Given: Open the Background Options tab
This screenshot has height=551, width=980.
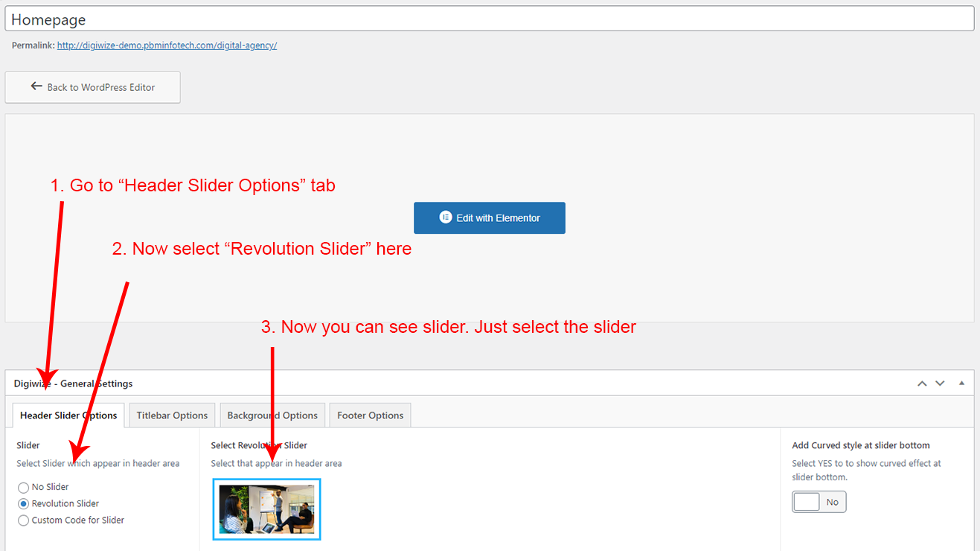Looking at the screenshot, I should [272, 415].
